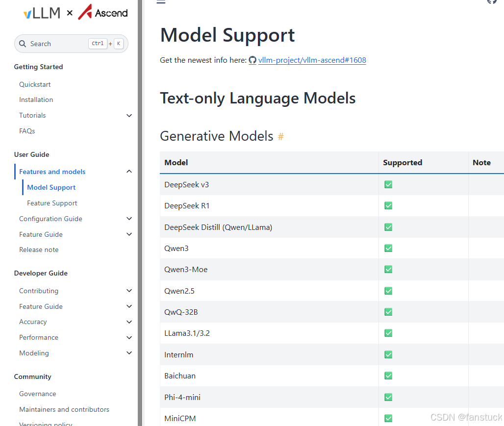This screenshot has width=504, height=426.
Task: Click the K keyboard shortcut badge
Action: pos(119,44)
